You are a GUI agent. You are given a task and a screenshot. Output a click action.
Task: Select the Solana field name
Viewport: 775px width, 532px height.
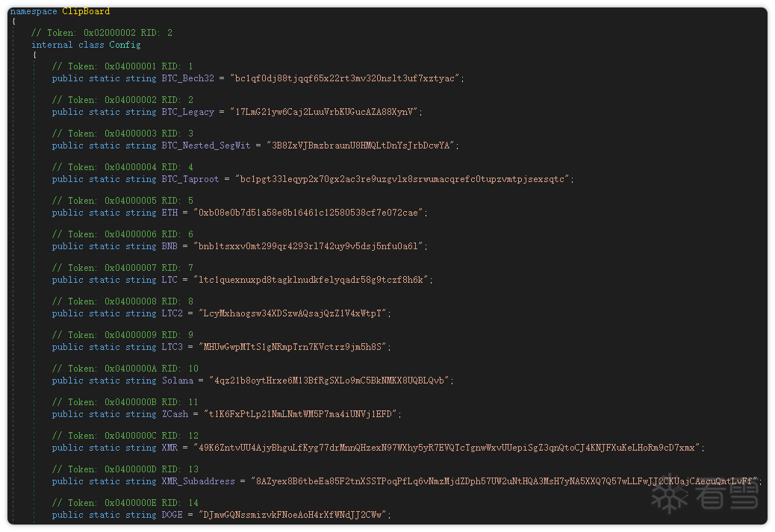(178, 381)
